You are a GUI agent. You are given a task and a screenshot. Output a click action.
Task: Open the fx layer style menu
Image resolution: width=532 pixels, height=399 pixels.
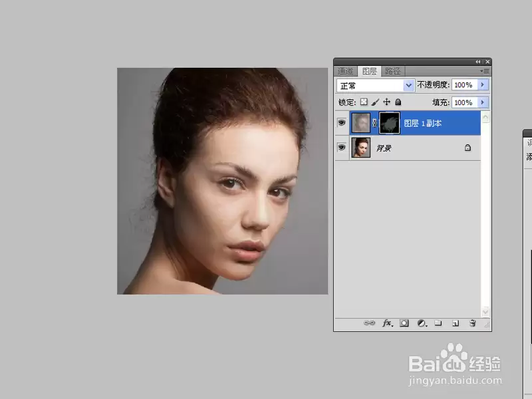point(388,323)
